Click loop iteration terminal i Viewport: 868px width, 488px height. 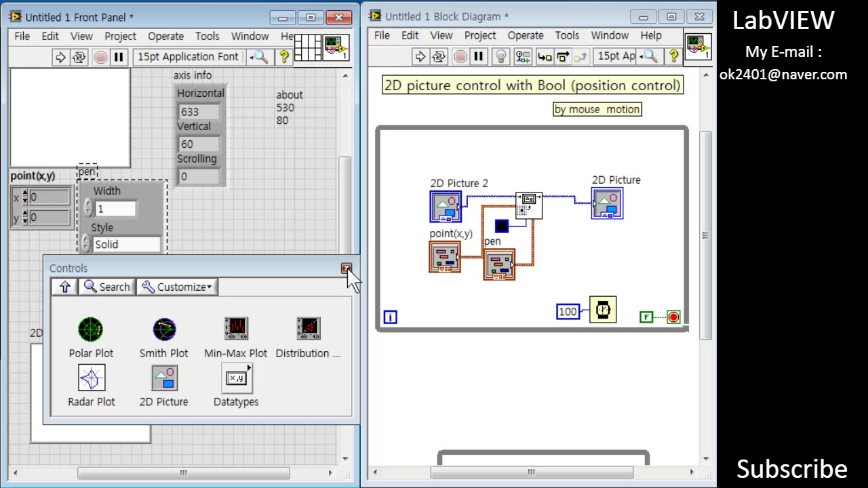coord(390,317)
